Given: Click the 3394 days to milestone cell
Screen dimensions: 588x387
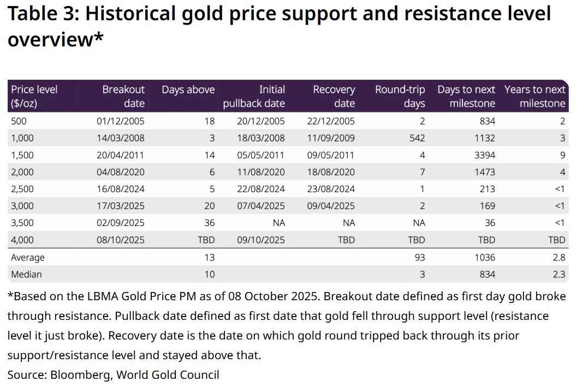Looking at the screenshot, I should 485,155.
